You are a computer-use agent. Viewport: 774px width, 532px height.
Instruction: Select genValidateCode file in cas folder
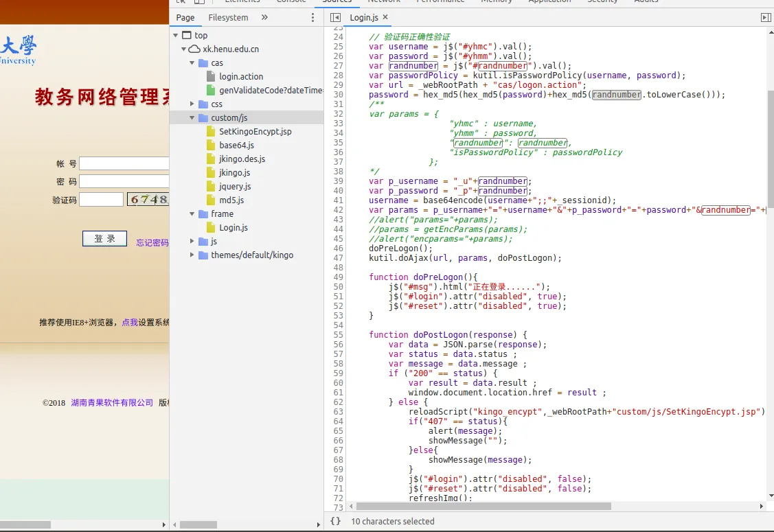pos(270,90)
